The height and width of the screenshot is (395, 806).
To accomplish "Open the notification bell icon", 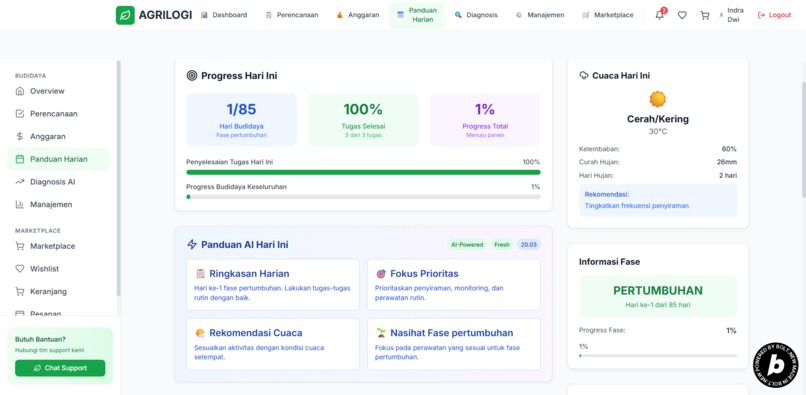I will tap(660, 15).
